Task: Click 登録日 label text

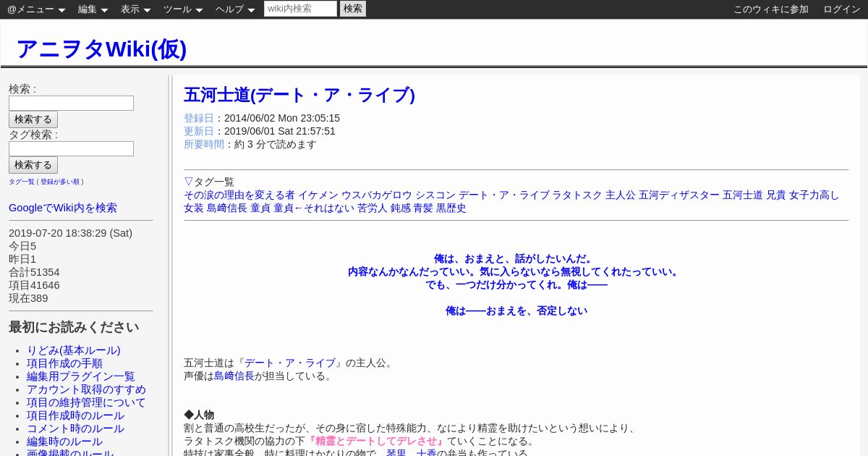Action: point(199,118)
